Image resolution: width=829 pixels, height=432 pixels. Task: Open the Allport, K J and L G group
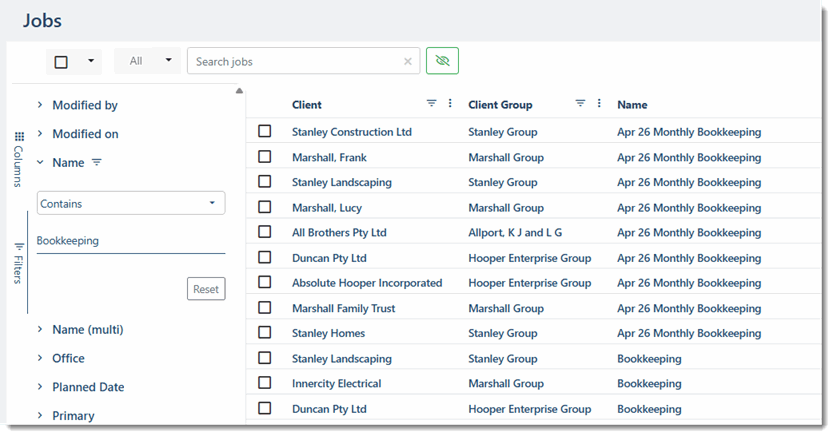coord(515,233)
